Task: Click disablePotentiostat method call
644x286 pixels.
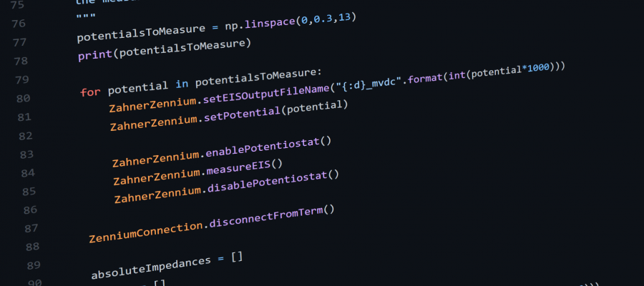Action: point(268,183)
